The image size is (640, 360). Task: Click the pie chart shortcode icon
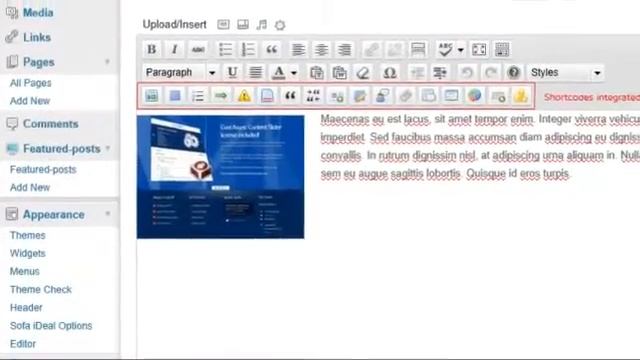[474, 96]
